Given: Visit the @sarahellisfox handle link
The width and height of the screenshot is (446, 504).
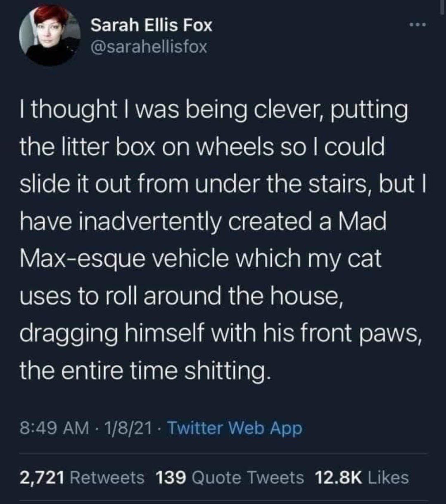Looking at the screenshot, I should point(149,48).
